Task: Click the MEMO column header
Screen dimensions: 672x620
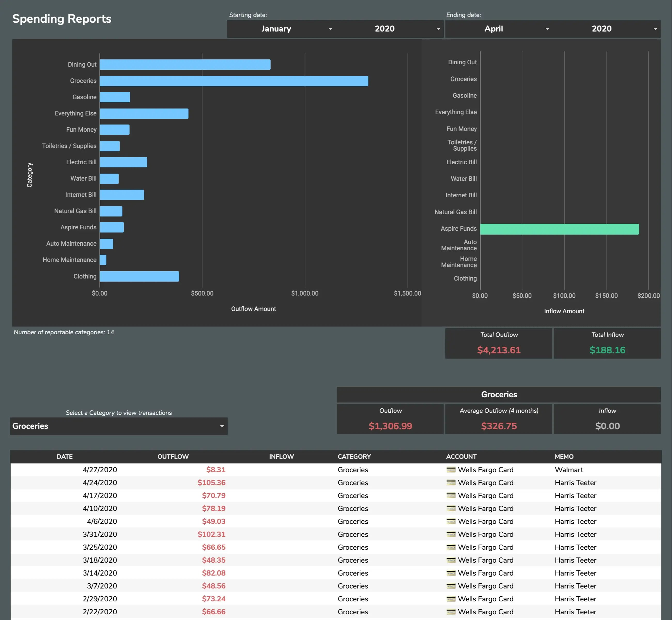Action: [564, 457]
